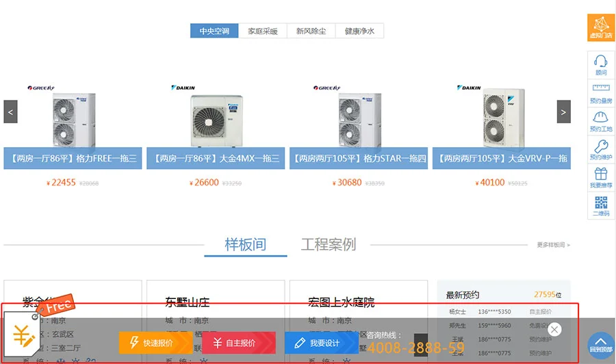Switch to the 新风除尘 tab
The image size is (616, 364).
coord(311,31)
